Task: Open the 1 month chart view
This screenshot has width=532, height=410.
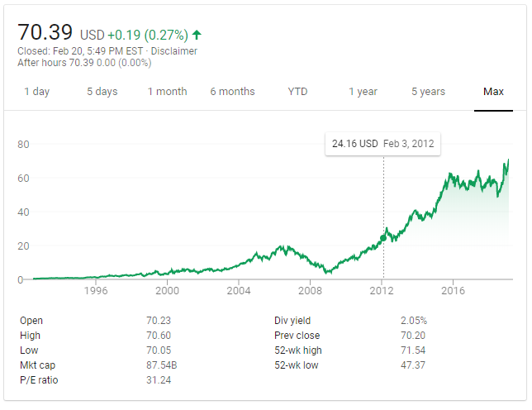Action: (168, 92)
